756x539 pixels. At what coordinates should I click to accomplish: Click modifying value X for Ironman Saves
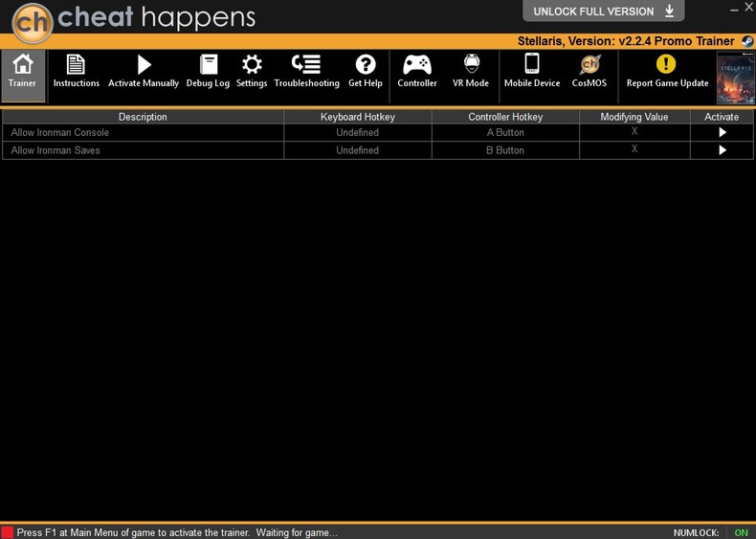pos(634,149)
